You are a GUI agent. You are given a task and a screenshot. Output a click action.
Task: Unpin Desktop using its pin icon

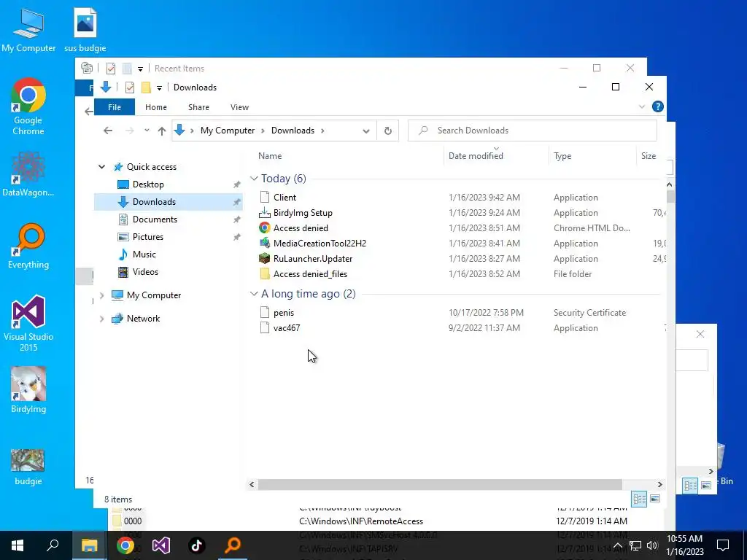coord(237,184)
